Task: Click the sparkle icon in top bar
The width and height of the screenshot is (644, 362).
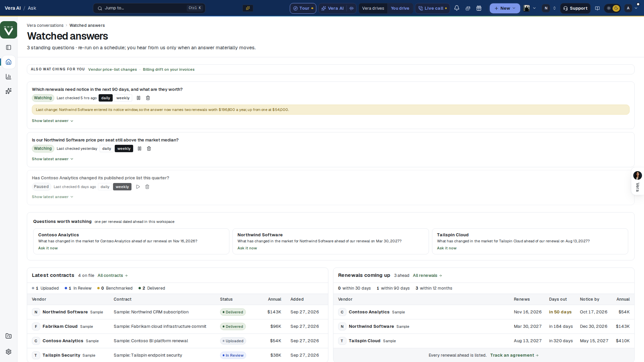Action: coord(248,8)
